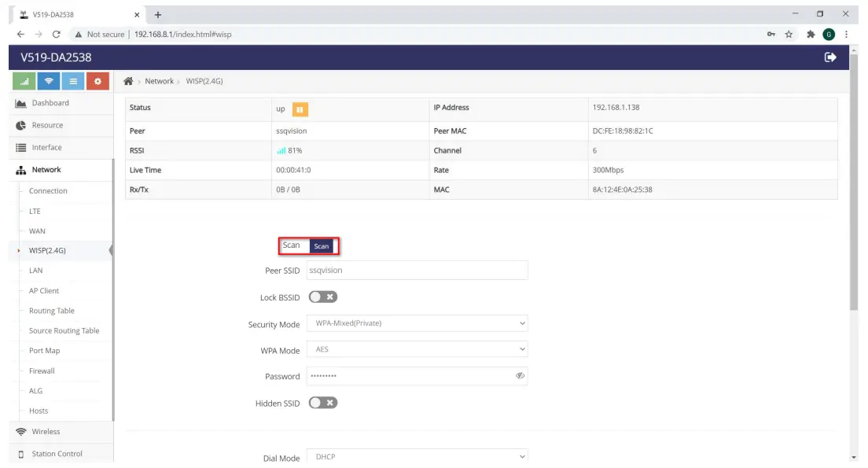Select AP Client under Network
Screen dimensions: 868x468
(44, 291)
